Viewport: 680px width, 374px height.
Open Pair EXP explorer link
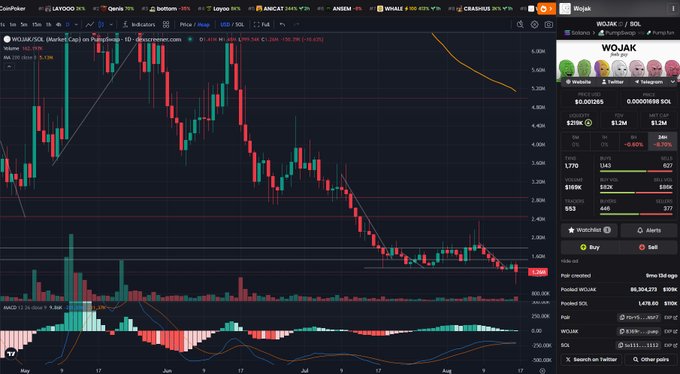(670, 318)
